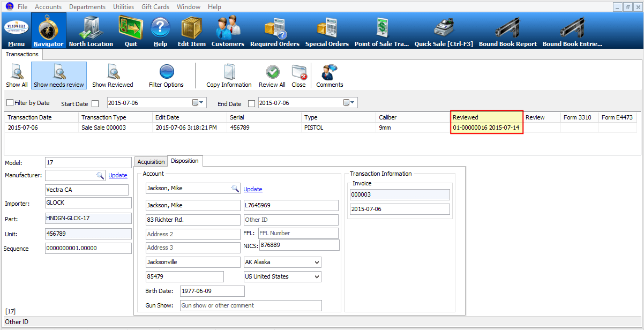Switch to the Acquisition tab
The image size is (644, 330).
151,162
